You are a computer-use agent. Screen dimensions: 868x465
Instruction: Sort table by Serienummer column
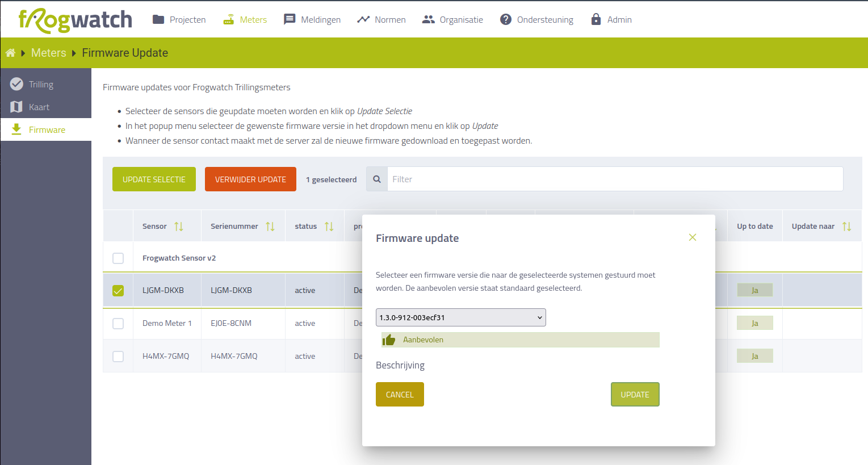click(270, 227)
